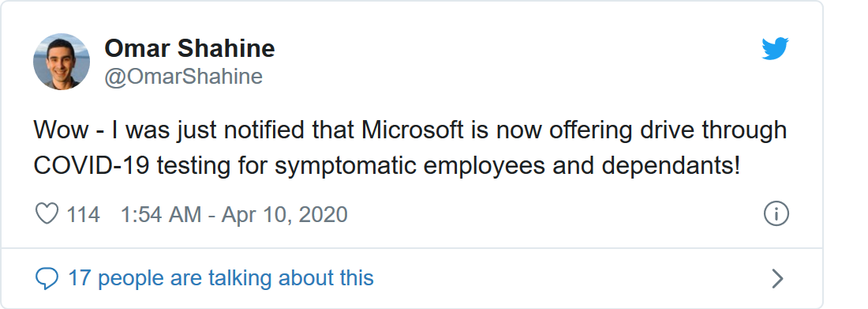The image size is (868, 309).
Task: Select the "Apr 10, 2020" date text
Action: tap(285, 215)
